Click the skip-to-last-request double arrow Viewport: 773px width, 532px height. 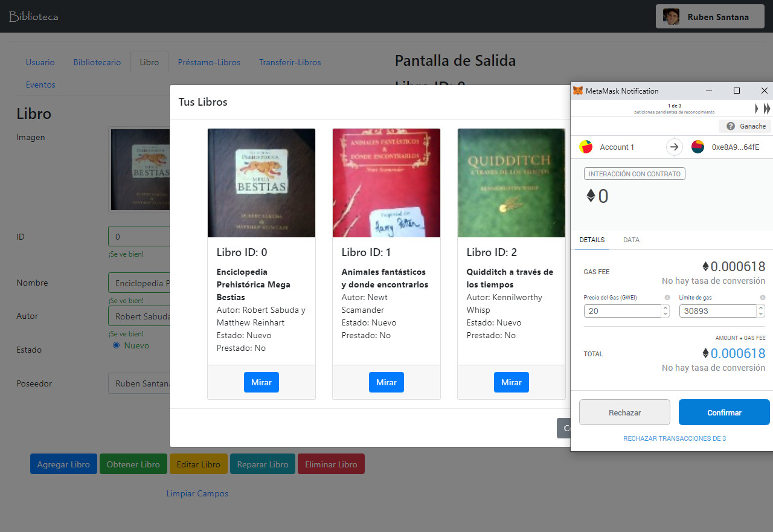pyautogui.click(x=766, y=108)
